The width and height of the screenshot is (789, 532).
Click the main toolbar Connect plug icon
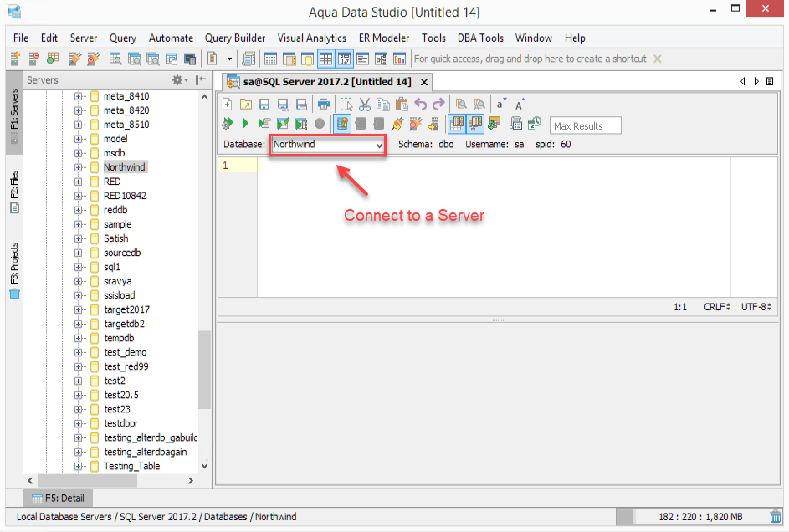75,59
